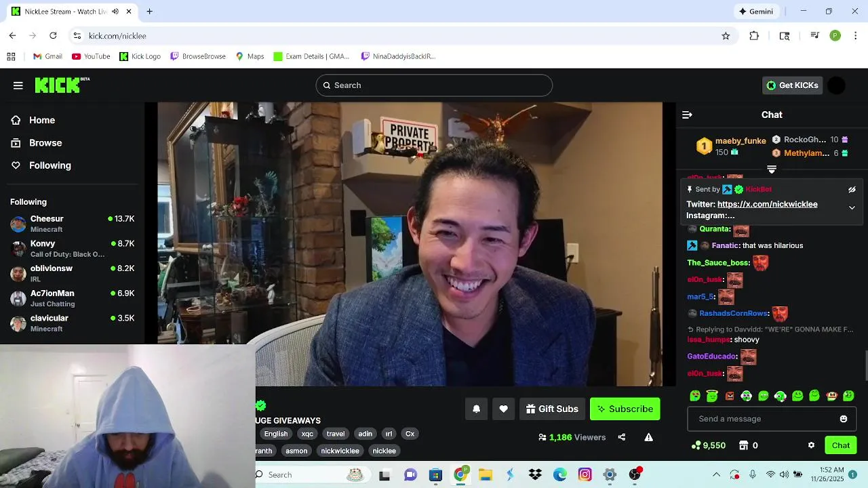Insert the monkey face emote
Image resolution: width=868 pixels, height=488 pixels.
[x=832, y=396]
